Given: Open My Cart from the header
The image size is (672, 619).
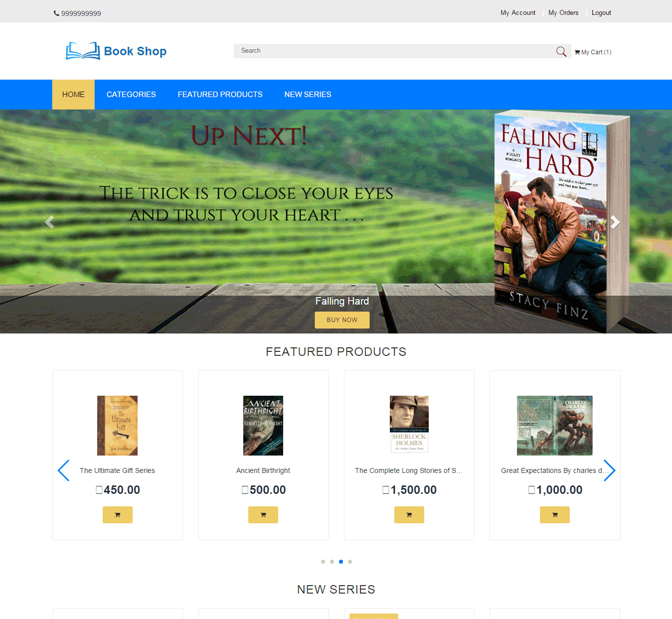Looking at the screenshot, I should [x=593, y=52].
